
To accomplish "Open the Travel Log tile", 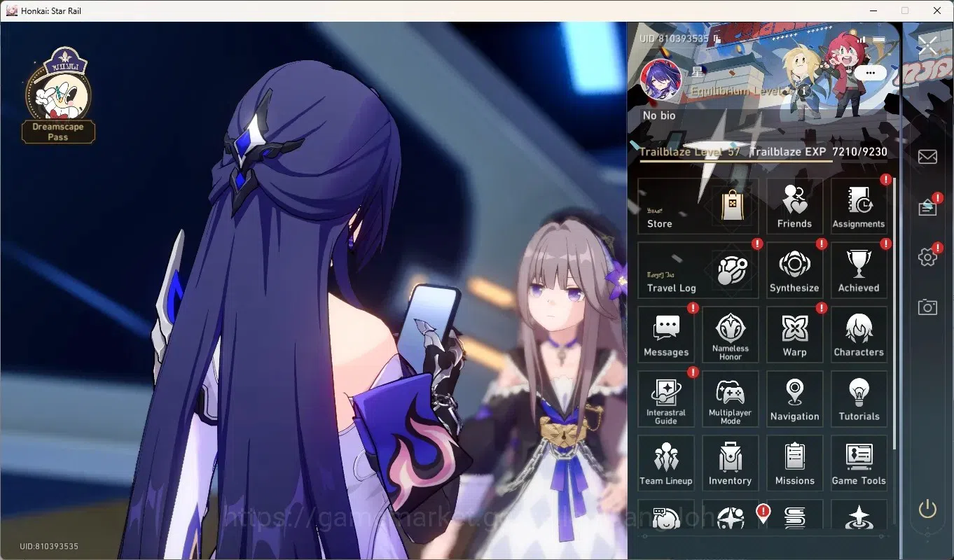I will 698,270.
